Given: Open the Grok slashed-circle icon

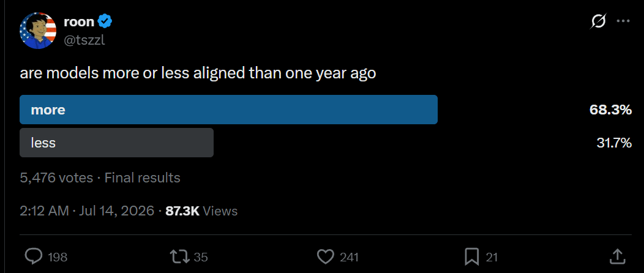Looking at the screenshot, I should (x=598, y=21).
